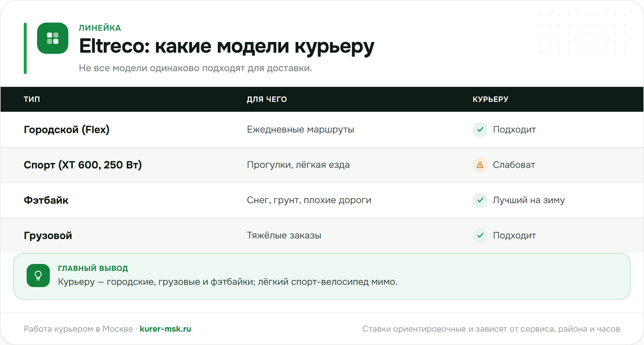Click the heading Eltreco: какие модели курьеру
Viewport: 644px width, 345px height.
[x=227, y=46]
